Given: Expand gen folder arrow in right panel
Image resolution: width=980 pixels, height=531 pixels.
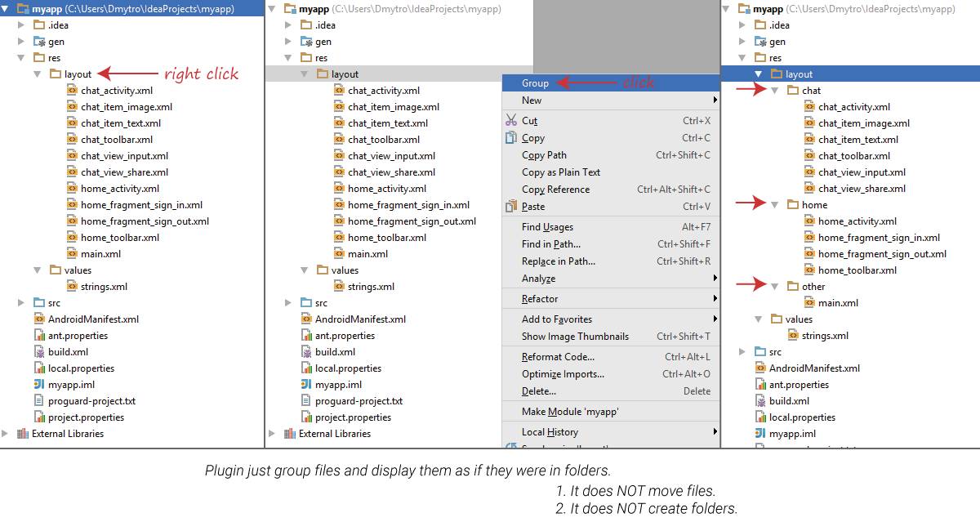Looking at the screenshot, I should pos(742,42).
